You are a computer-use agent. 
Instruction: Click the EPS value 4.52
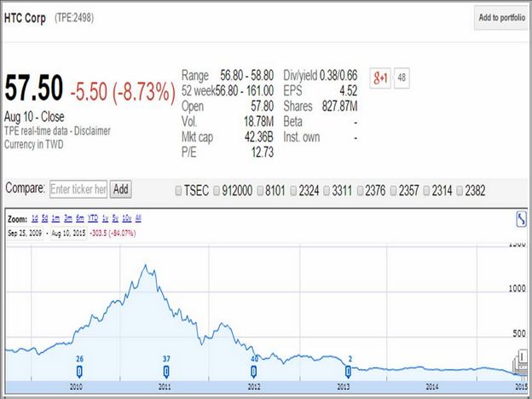click(x=349, y=90)
